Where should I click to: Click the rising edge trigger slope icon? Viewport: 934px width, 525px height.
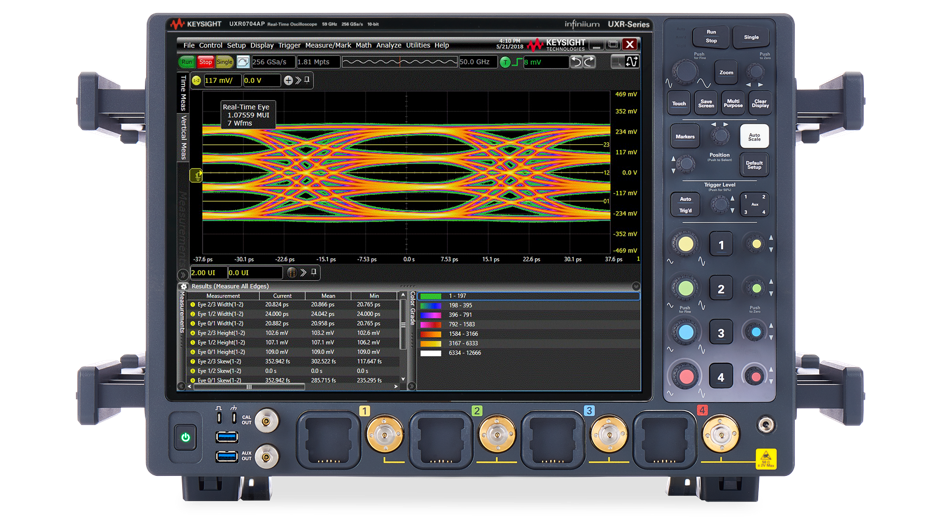coord(517,62)
